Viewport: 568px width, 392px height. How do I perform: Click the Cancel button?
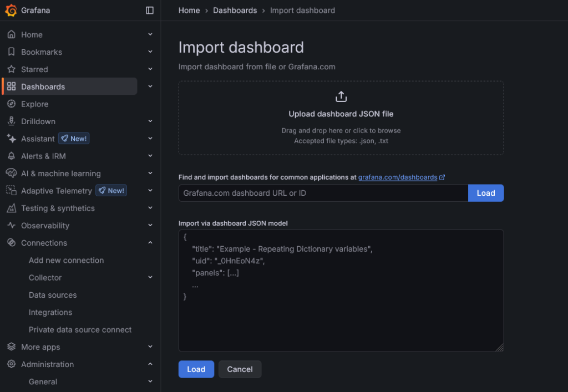point(240,369)
